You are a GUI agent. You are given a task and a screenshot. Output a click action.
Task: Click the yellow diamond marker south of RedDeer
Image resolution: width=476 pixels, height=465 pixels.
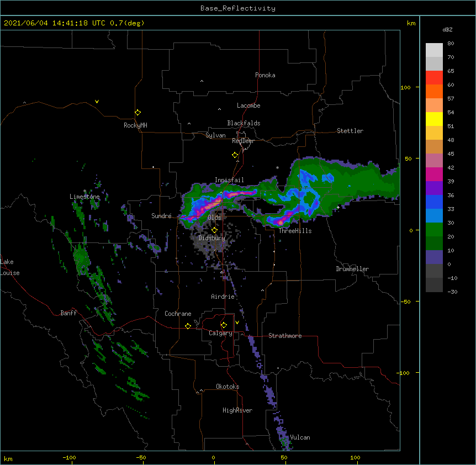[x=235, y=155]
